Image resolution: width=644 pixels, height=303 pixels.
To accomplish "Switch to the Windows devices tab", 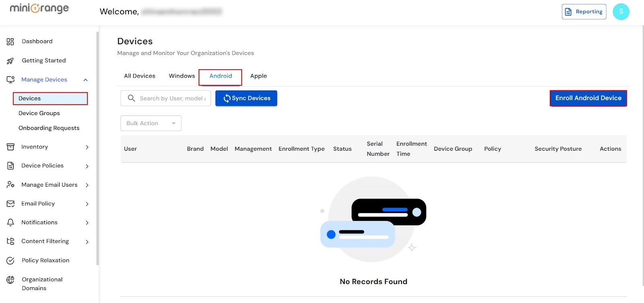I will (x=182, y=76).
